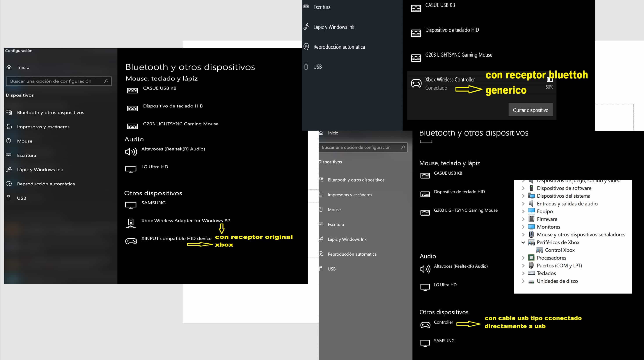Expand Dispositivos de software in device tree
The image size is (644, 360).
click(x=523, y=188)
